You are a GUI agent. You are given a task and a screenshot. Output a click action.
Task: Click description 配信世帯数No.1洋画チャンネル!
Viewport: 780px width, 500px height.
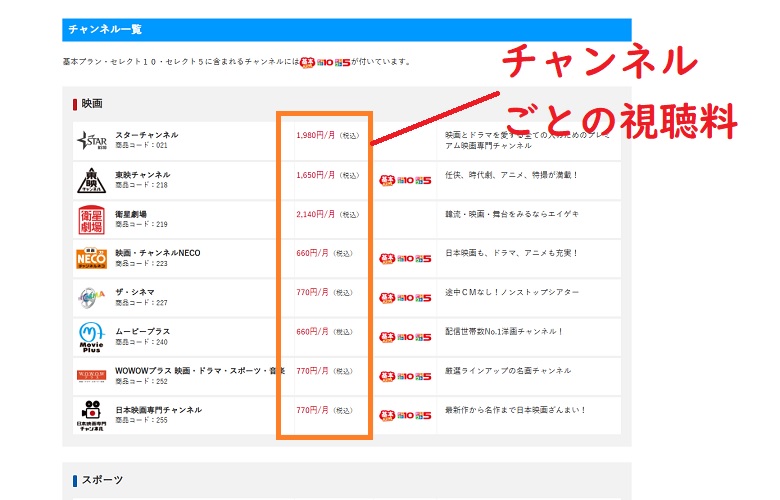tap(504, 331)
